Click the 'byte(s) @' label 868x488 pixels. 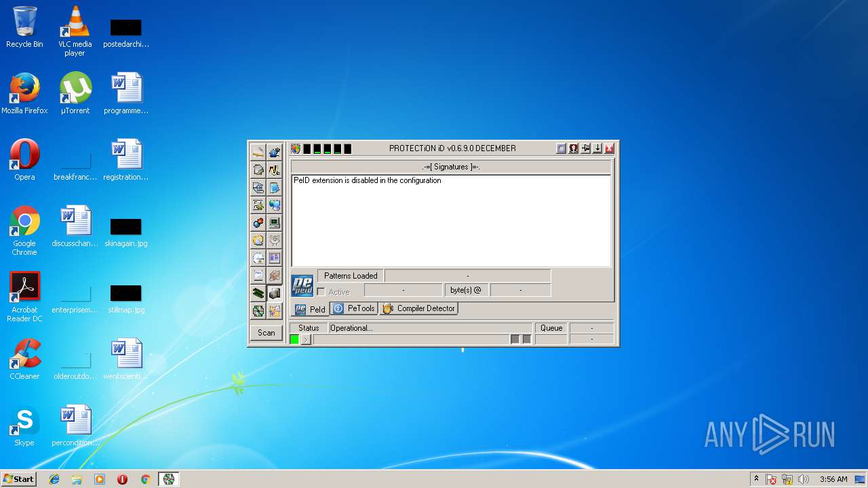465,290
